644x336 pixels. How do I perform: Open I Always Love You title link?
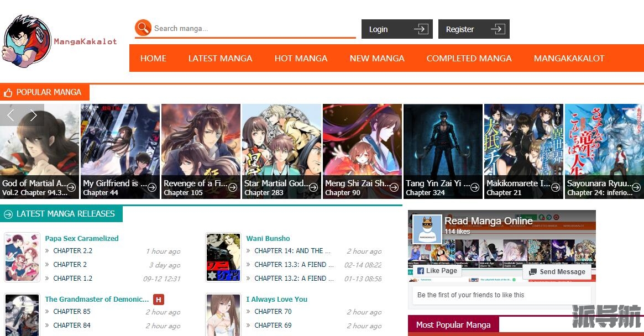click(277, 299)
